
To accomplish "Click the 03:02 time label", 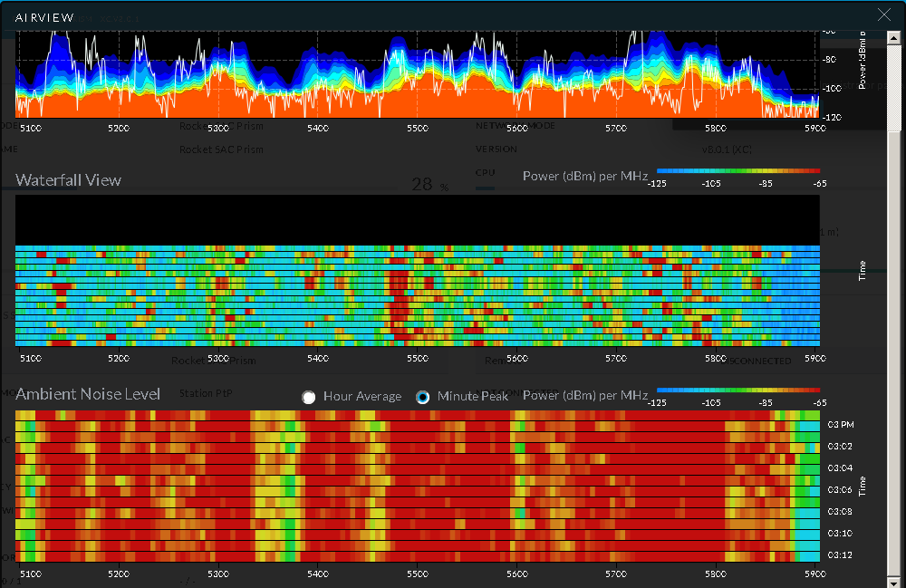I will (x=840, y=447).
